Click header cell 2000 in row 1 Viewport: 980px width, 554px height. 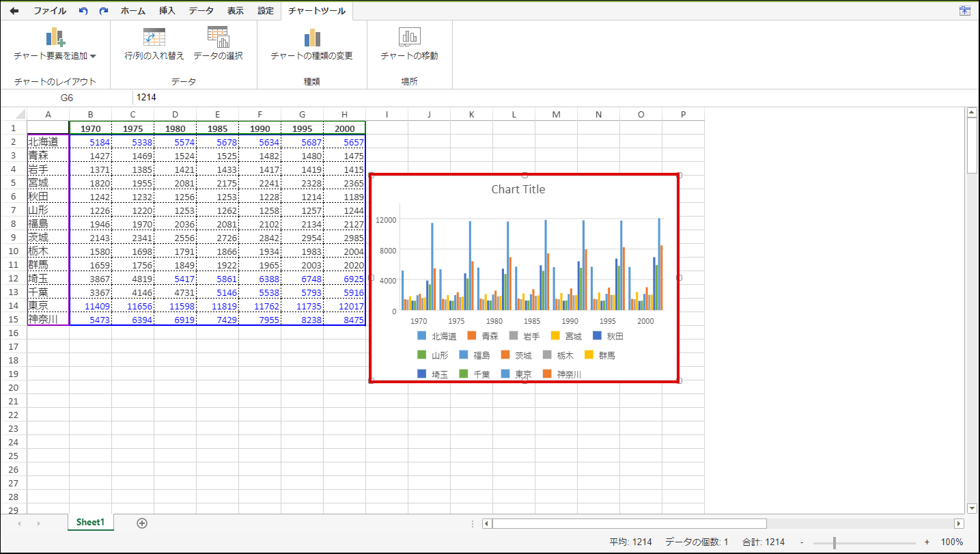[344, 128]
